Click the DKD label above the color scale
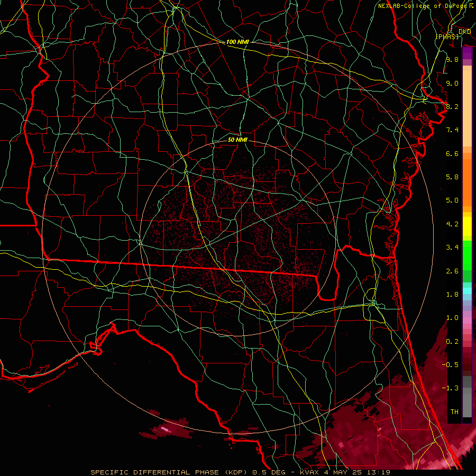 (x=464, y=32)
